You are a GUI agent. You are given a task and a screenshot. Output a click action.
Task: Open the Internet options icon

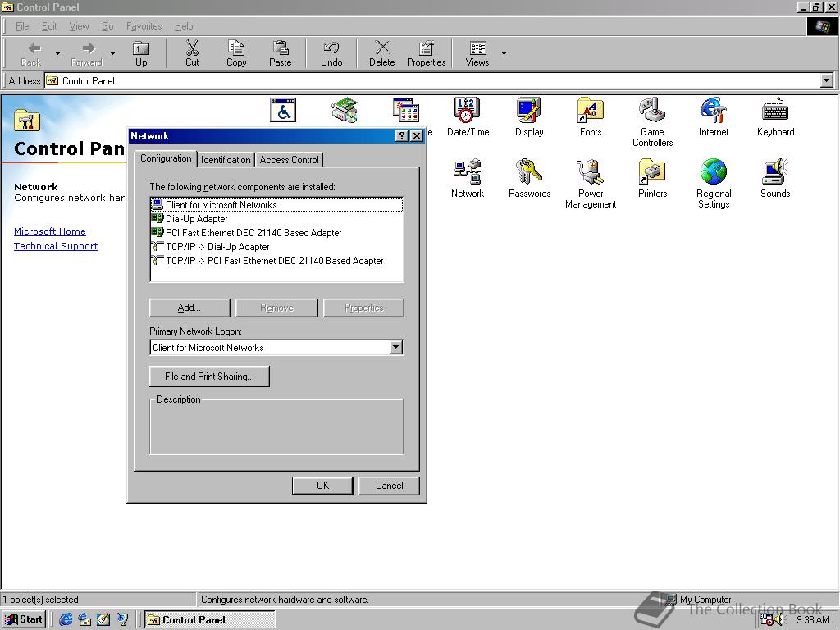[714, 116]
